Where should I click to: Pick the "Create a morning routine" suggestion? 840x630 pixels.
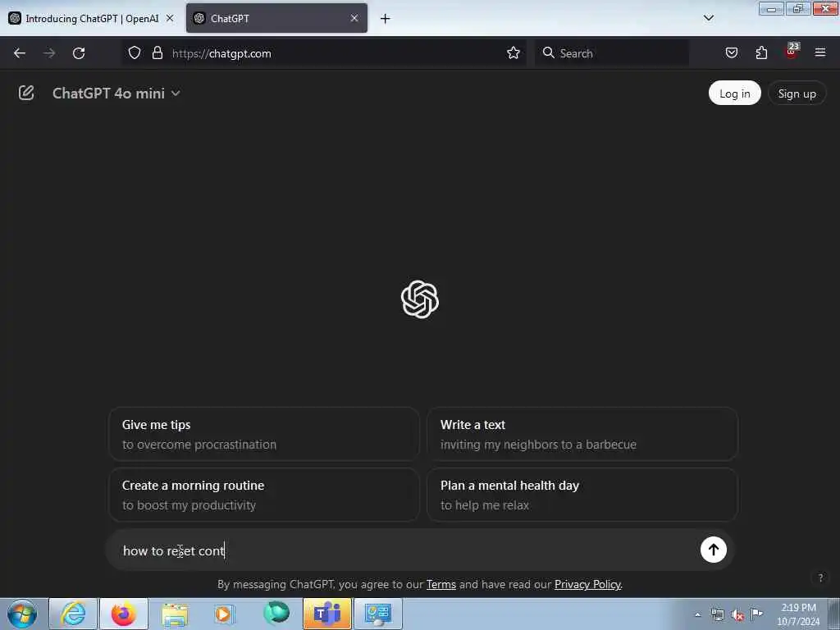pyautogui.click(x=264, y=495)
